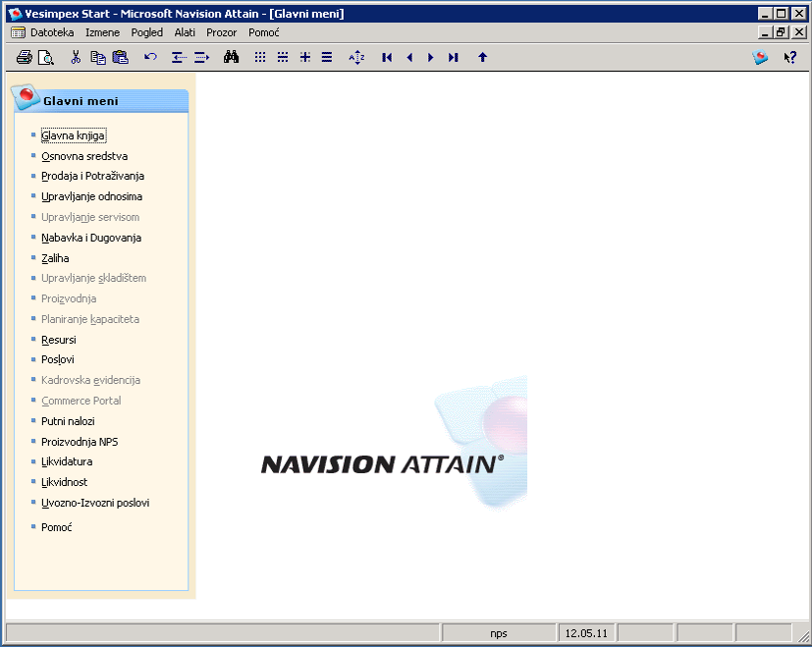Click the Sort A-Z icon

(356, 57)
